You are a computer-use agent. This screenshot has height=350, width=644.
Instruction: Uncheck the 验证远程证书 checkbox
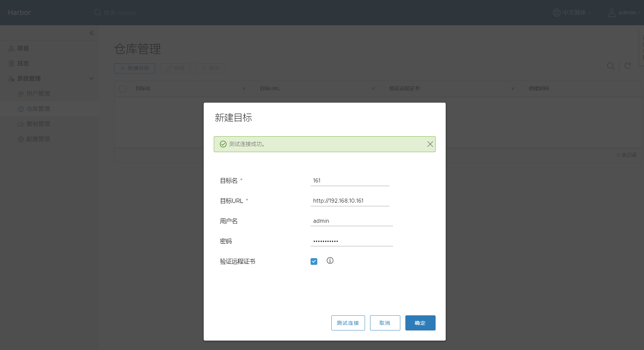(314, 261)
